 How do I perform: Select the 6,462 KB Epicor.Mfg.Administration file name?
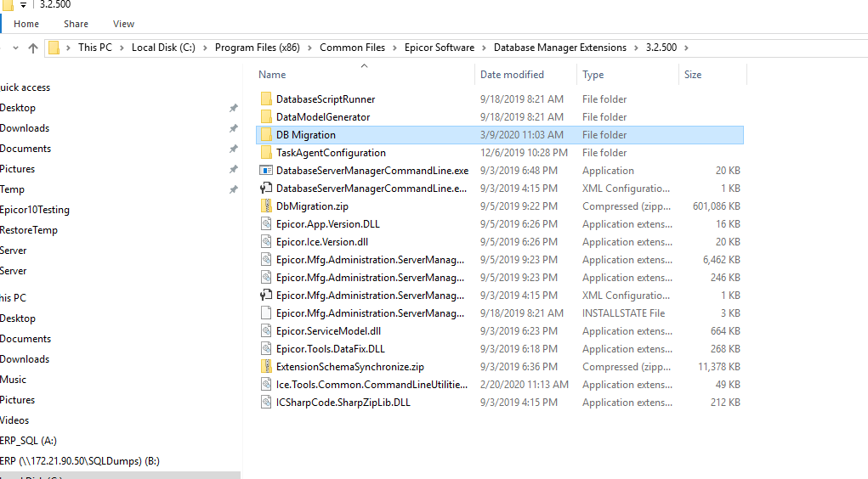(x=371, y=260)
